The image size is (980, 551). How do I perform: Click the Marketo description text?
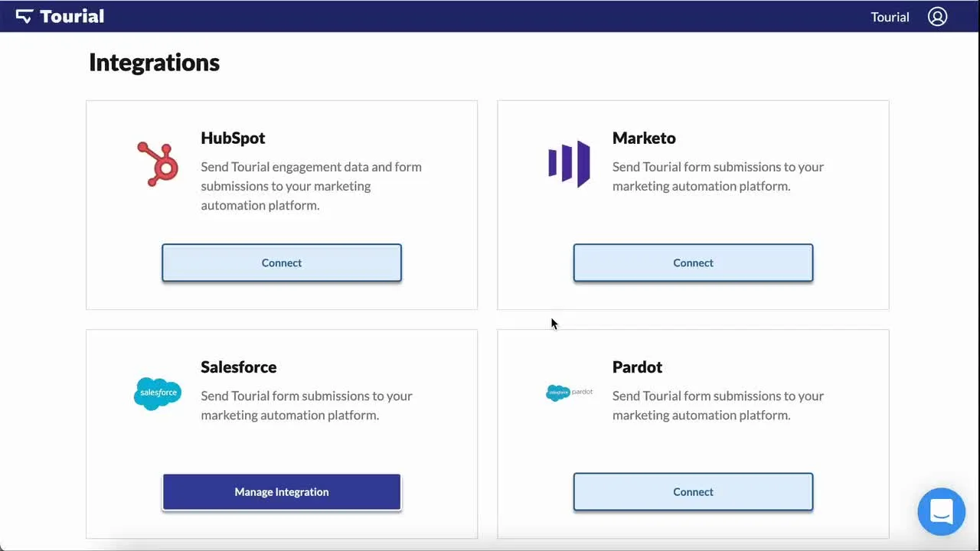click(718, 176)
